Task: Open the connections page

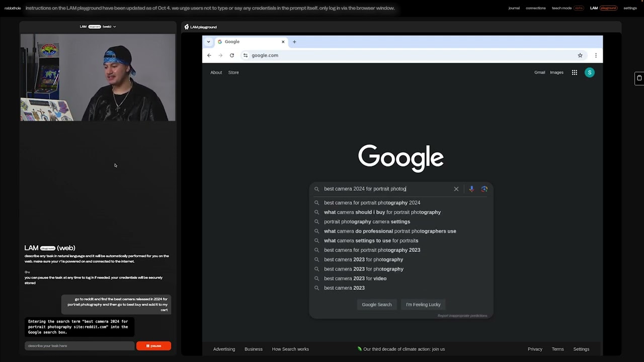Action: coord(535,8)
